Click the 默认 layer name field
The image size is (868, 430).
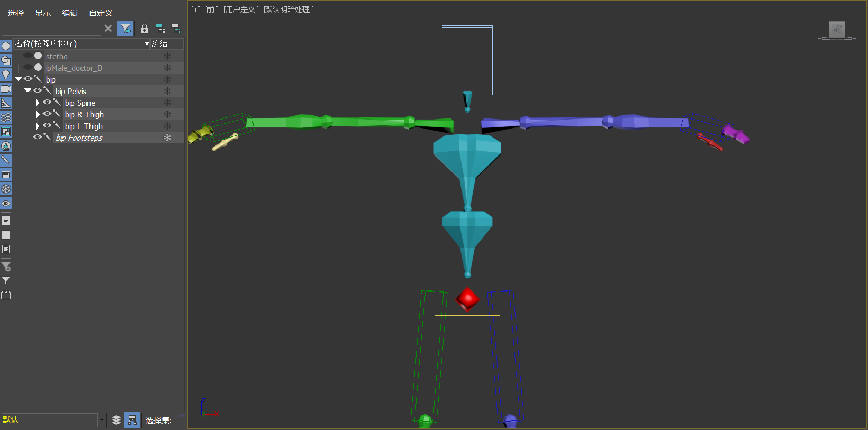point(50,420)
